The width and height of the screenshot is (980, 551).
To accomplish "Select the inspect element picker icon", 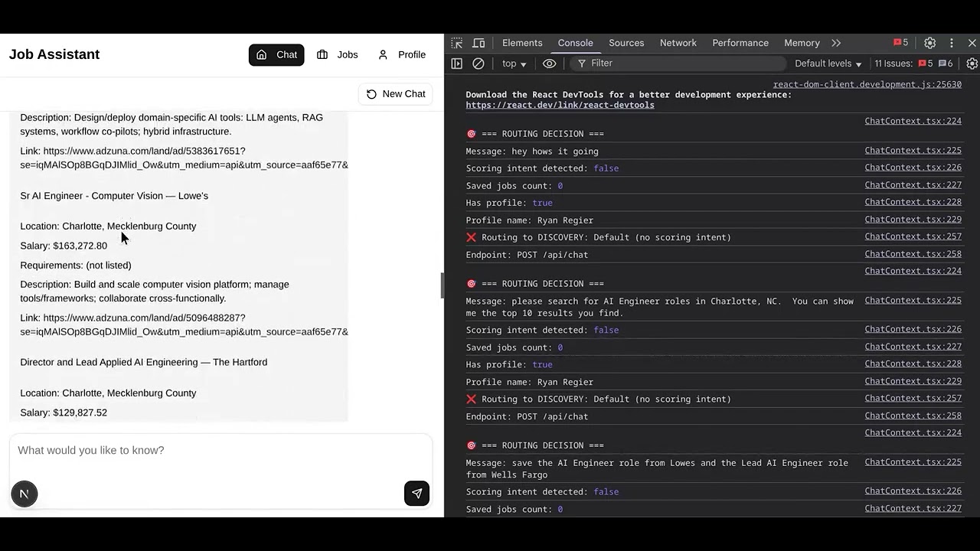I will point(457,43).
